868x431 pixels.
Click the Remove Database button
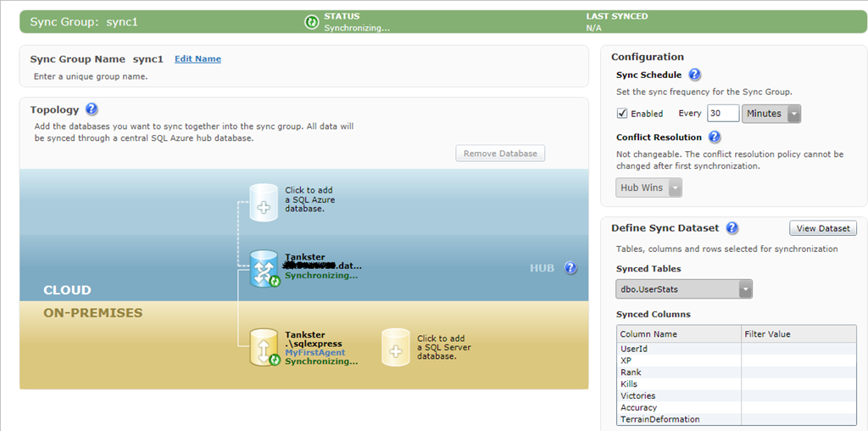(x=500, y=154)
